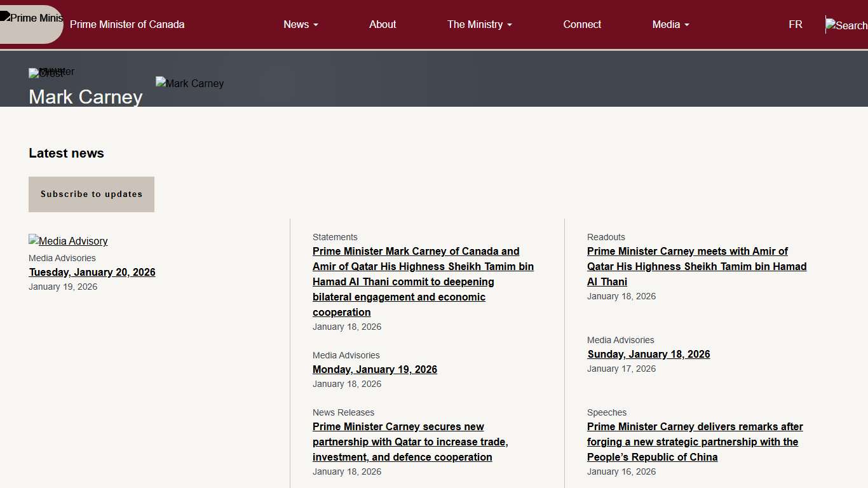Open the Monday, January 19, 2026 media advisory
The image size is (868, 488).
pos(375,369)
